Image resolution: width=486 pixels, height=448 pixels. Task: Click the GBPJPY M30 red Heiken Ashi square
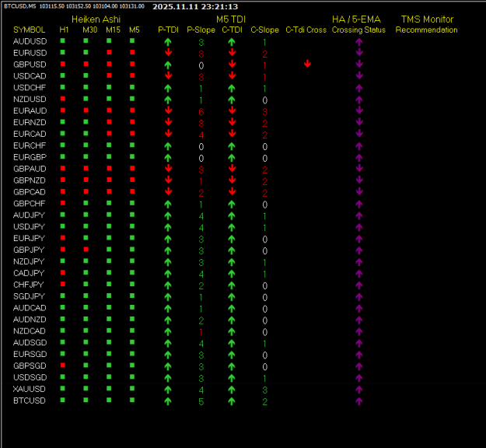click(x=86, y=249)
